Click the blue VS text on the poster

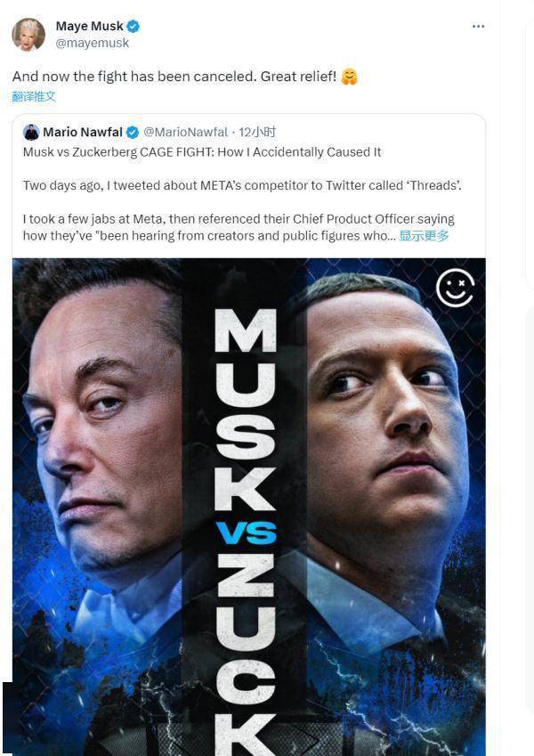247,532
